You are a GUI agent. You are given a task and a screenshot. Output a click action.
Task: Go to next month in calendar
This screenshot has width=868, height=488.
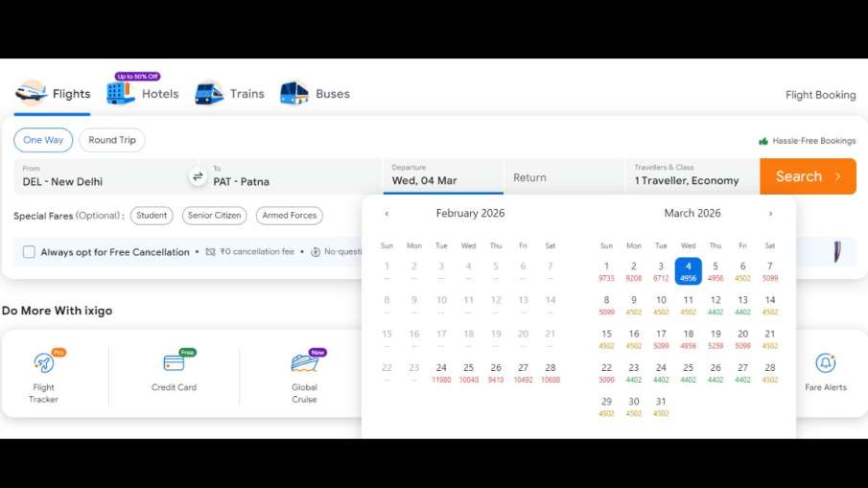[x=770, y=214]
